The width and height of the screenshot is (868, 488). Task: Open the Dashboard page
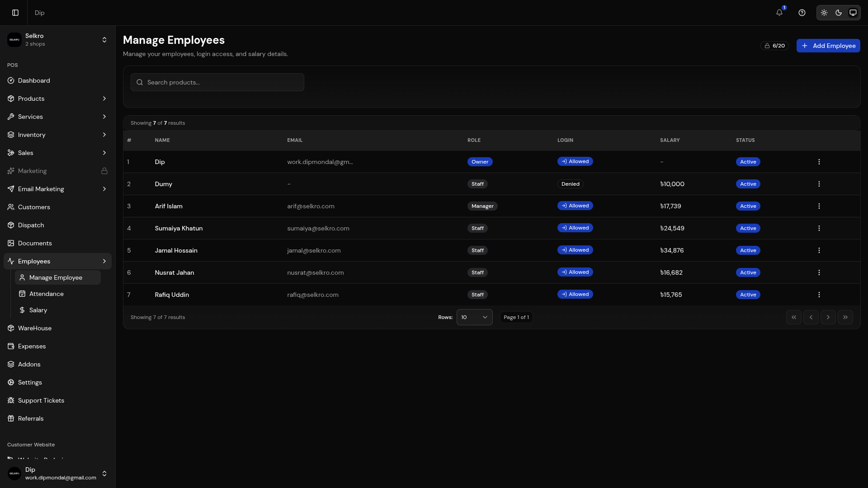[57, 80]
